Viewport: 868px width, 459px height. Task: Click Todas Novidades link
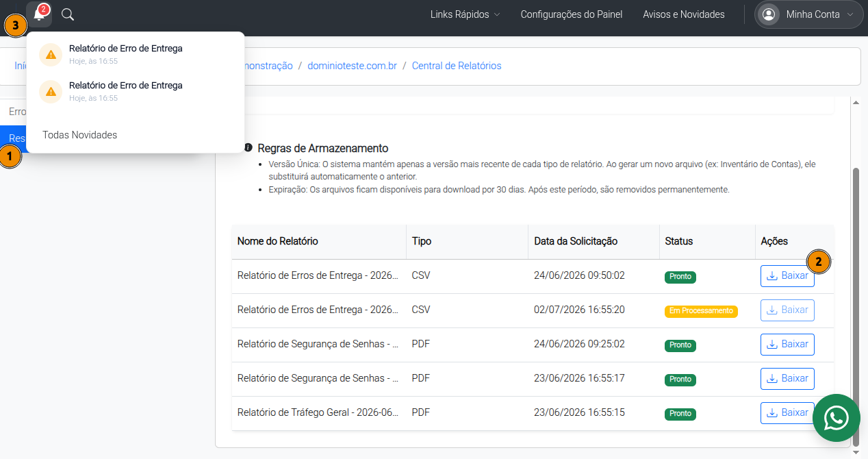79,135
